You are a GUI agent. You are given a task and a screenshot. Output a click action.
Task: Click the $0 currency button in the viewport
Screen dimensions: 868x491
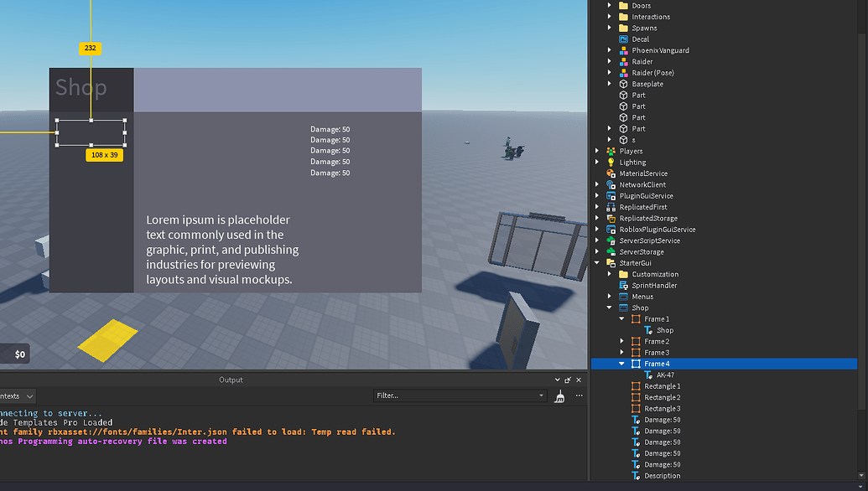pyautogui.click(x=14, y=354)
